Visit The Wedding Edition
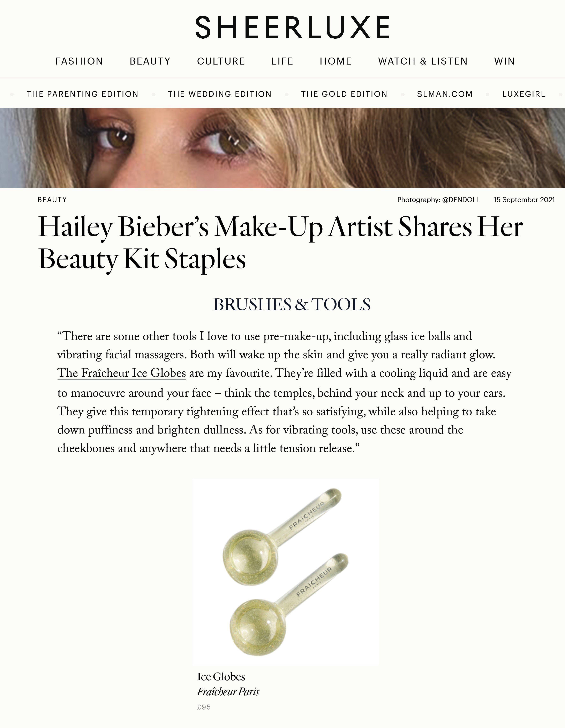This screenshot has width=565, height=728. pyautogui.click(x=220, y=94)
